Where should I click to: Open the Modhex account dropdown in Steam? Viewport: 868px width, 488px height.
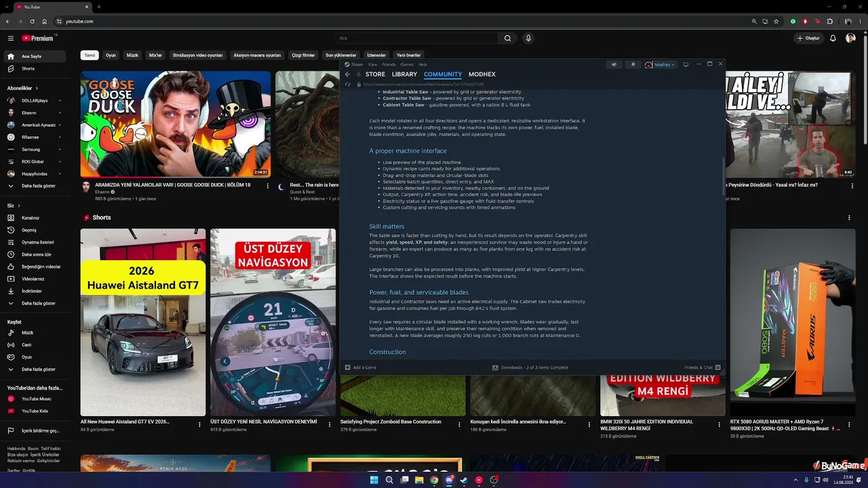(x=660, y=64)
